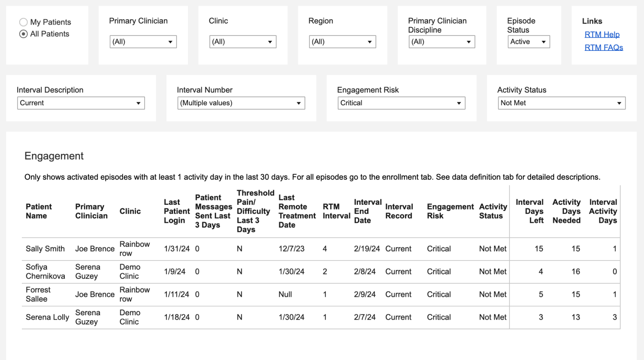Click the 2/9/24 interval end date
This screenshot has width=644, height=360.
(x=364, y=294)
